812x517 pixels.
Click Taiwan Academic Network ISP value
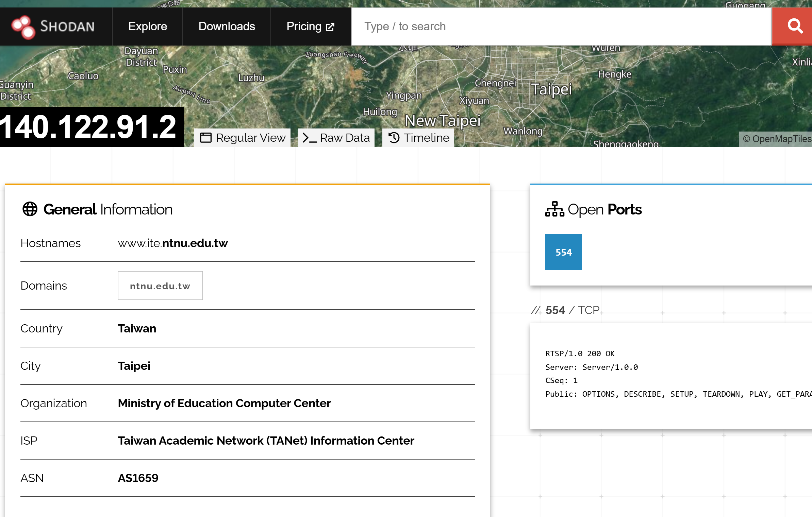[266, 441]
